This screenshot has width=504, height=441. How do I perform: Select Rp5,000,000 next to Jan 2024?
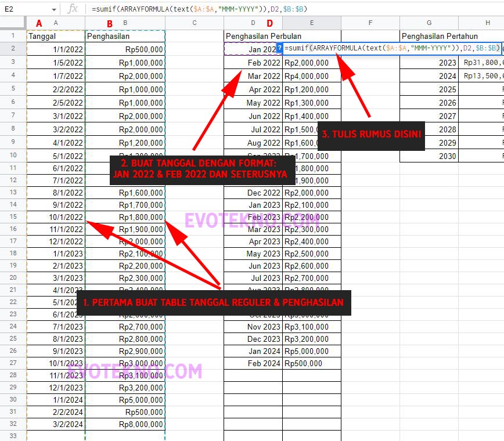312,351
